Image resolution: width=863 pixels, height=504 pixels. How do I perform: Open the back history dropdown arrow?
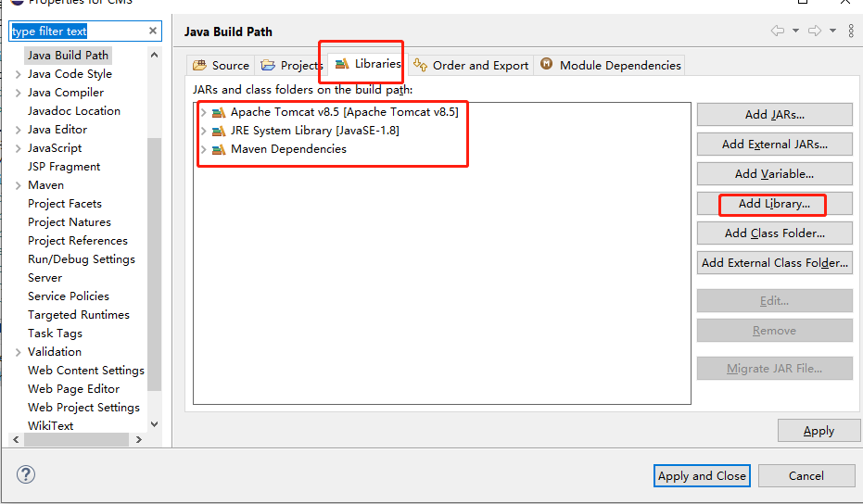[x=796, y=31]
